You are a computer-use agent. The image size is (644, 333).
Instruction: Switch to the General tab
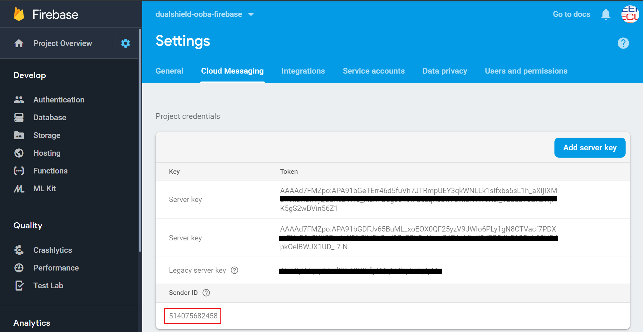169,71
